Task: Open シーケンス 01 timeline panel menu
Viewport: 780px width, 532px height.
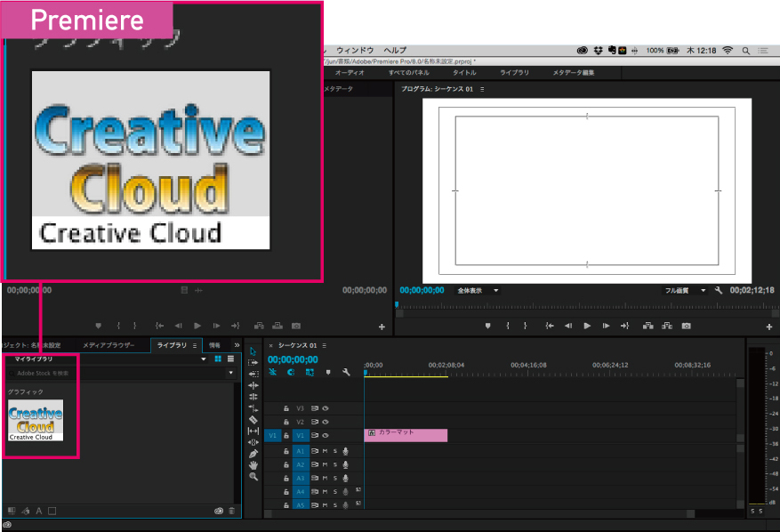Action: [x=325, y=345]
